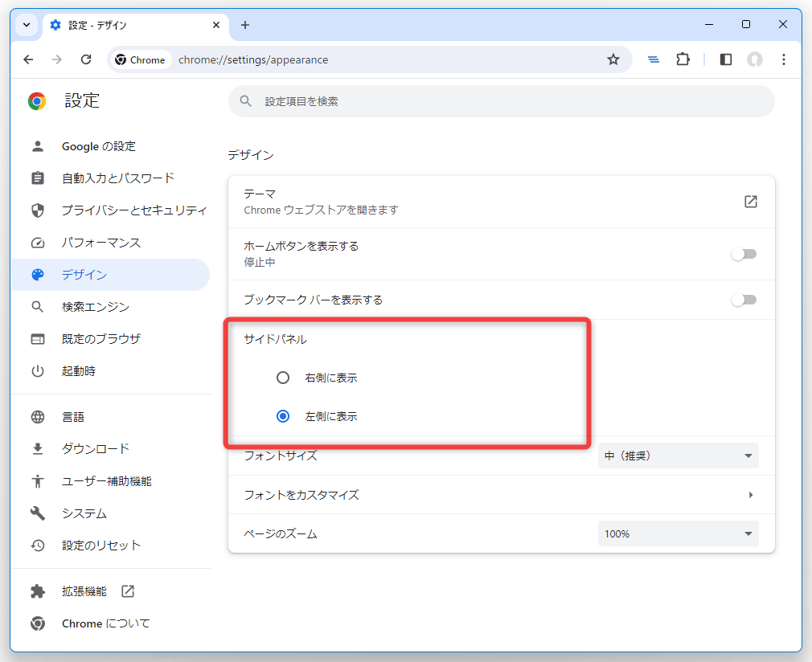
Task: Click the 設定項目を検索 search field
Action: point(502,101)
